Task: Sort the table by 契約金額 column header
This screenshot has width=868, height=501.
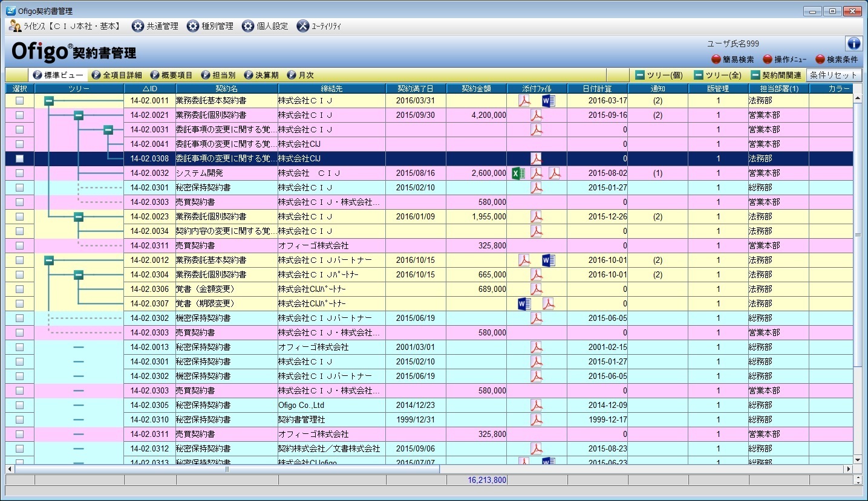Action: pos(477,89)
